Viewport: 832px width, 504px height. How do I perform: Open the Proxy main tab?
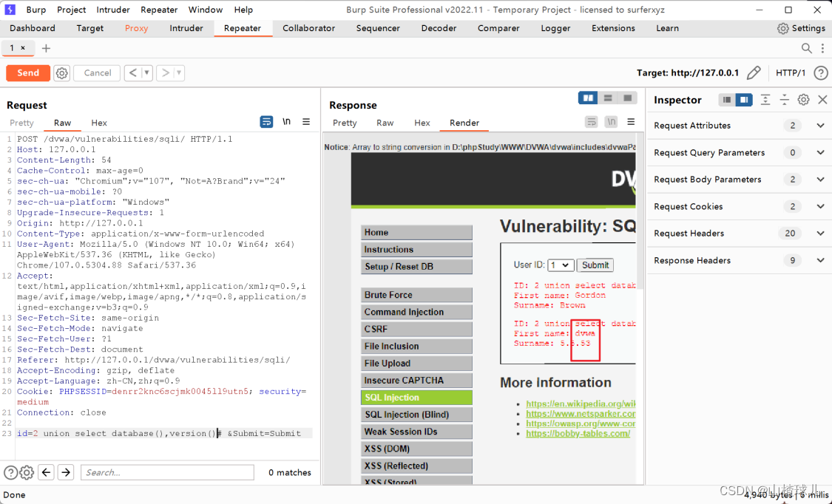click(x=136, y=28)
